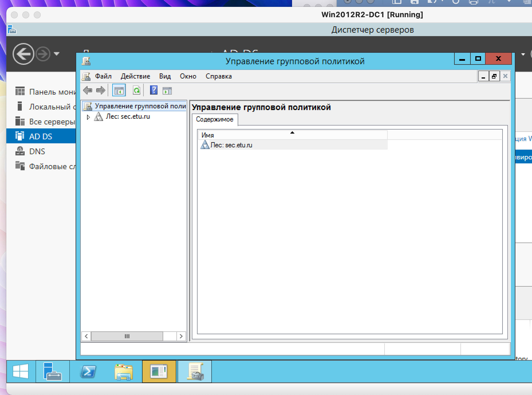
Task: Open the Windows Start button
Action: (21, 371)
